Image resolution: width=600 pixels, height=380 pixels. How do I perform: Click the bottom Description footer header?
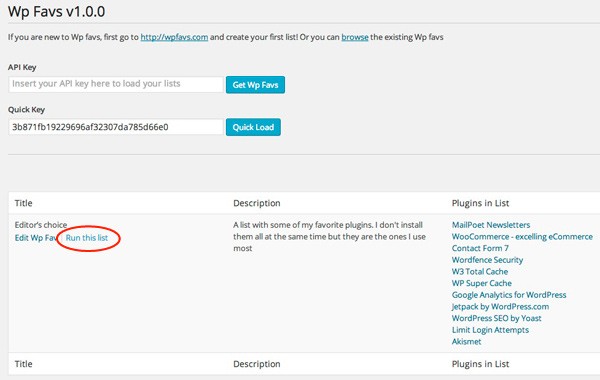257,364
